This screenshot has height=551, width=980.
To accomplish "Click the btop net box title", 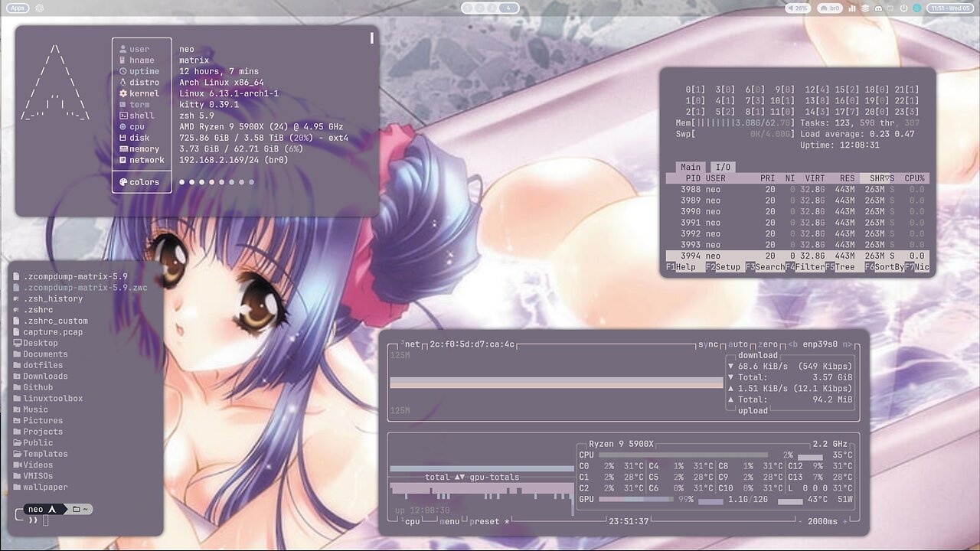I will click(x=413, y=344).
